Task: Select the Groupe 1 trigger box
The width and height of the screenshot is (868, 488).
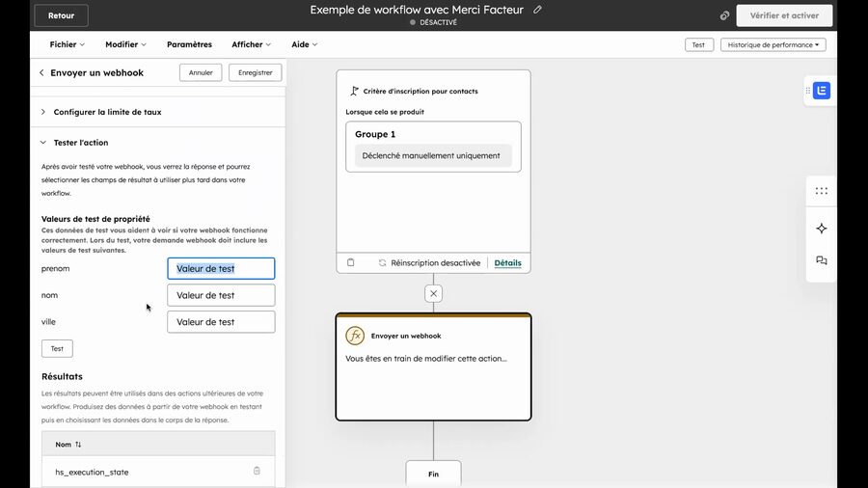Action: pos(433,147)
